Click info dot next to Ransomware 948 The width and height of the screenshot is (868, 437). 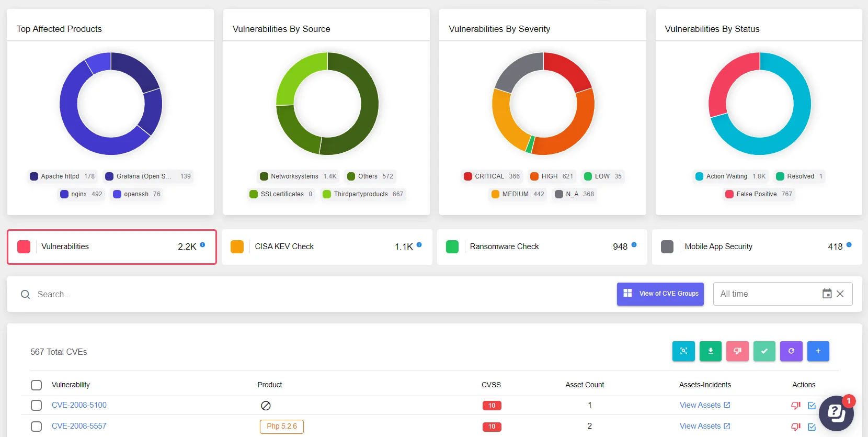634,244
